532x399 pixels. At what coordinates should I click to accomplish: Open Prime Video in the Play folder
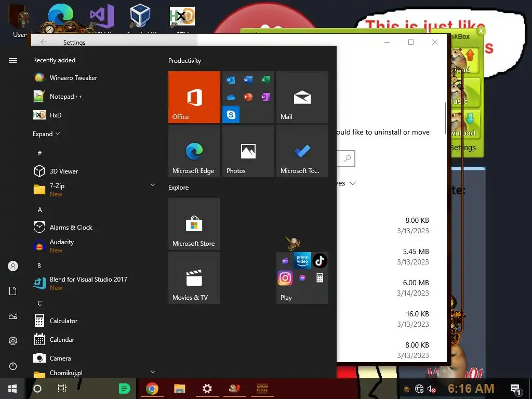coord(302,260)
